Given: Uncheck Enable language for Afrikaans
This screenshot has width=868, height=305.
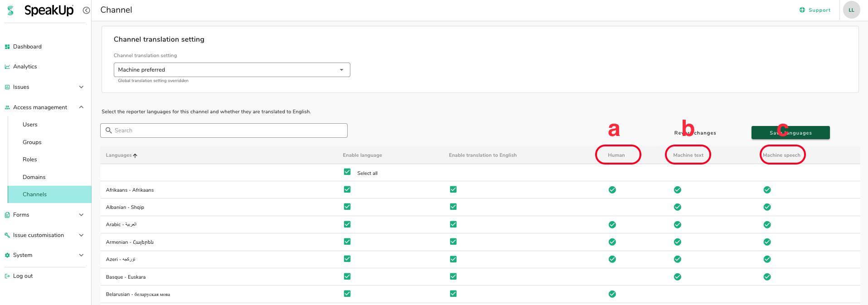Looking at the screenshot, I should (x=347, y=189).
